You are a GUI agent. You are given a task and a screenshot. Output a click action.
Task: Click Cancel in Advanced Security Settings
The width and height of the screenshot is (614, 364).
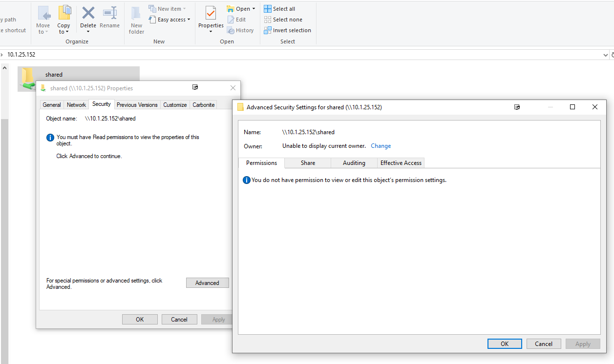(x=544, y=344)
